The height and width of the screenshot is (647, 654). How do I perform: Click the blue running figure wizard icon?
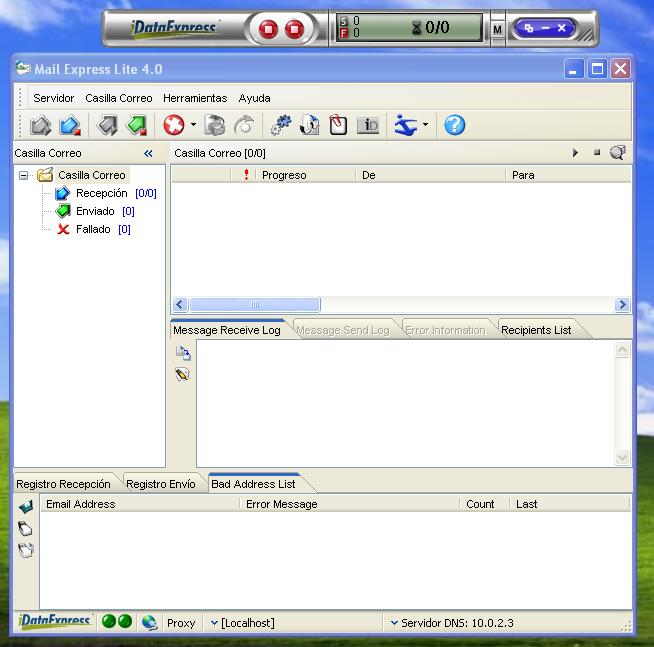[x=406, y=125]
